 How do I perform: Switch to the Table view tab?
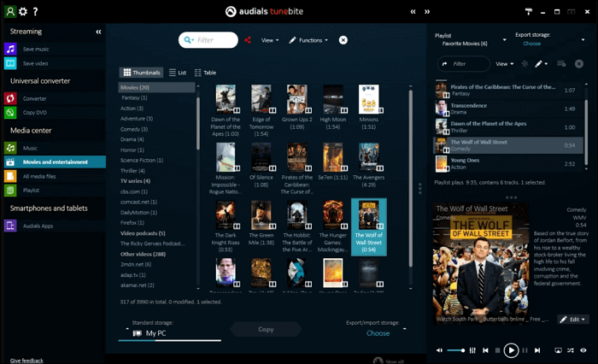[x=205, y=73]
